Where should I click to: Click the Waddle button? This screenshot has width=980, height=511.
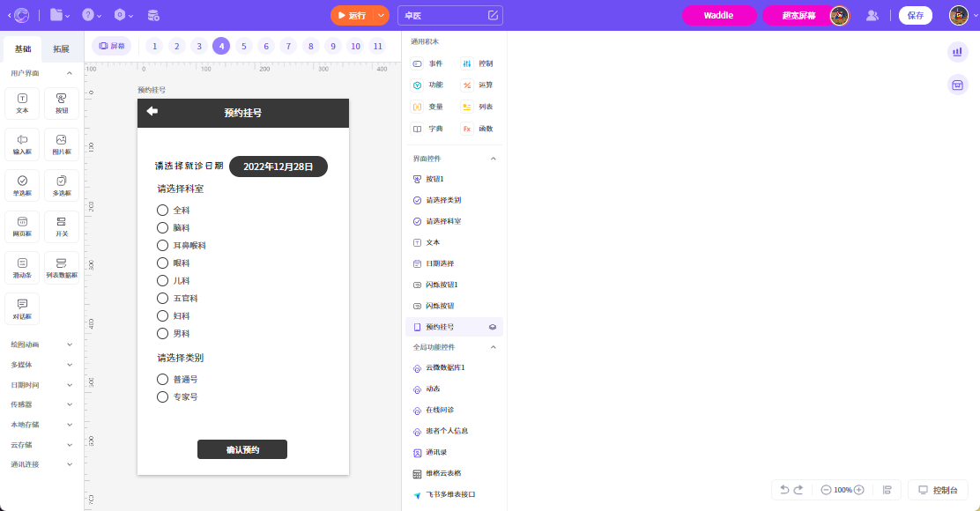[719, 16]
